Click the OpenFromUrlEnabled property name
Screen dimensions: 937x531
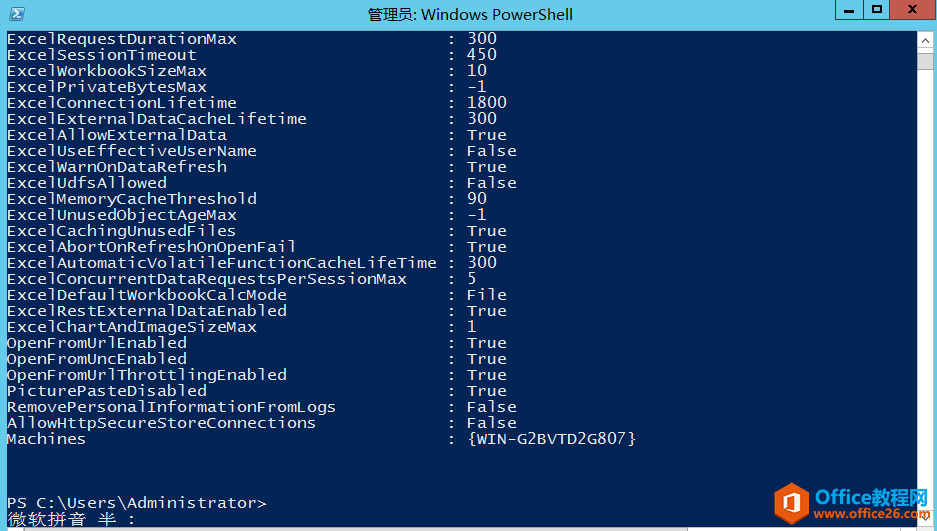(x=97, y=343)
